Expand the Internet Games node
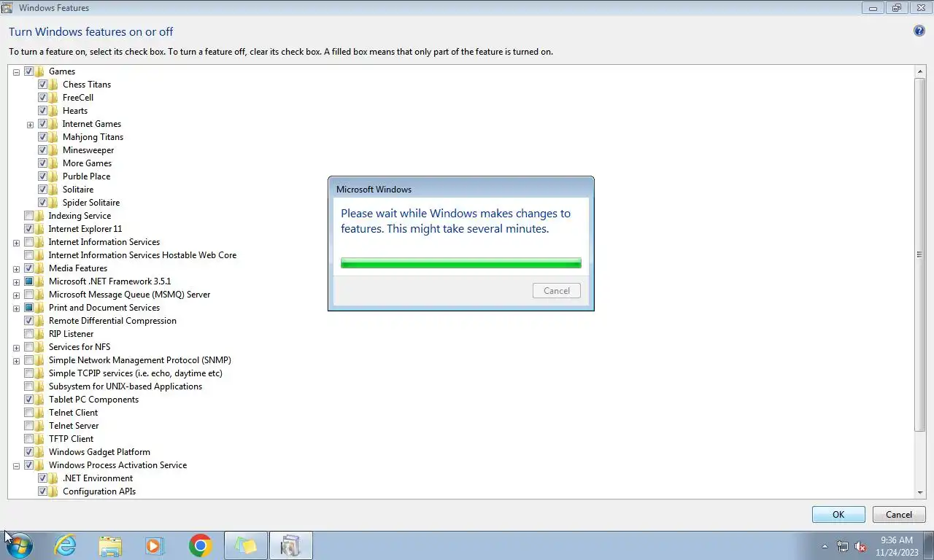The width and height of the screenshot is (934, 560). click(x=30, y=125)
